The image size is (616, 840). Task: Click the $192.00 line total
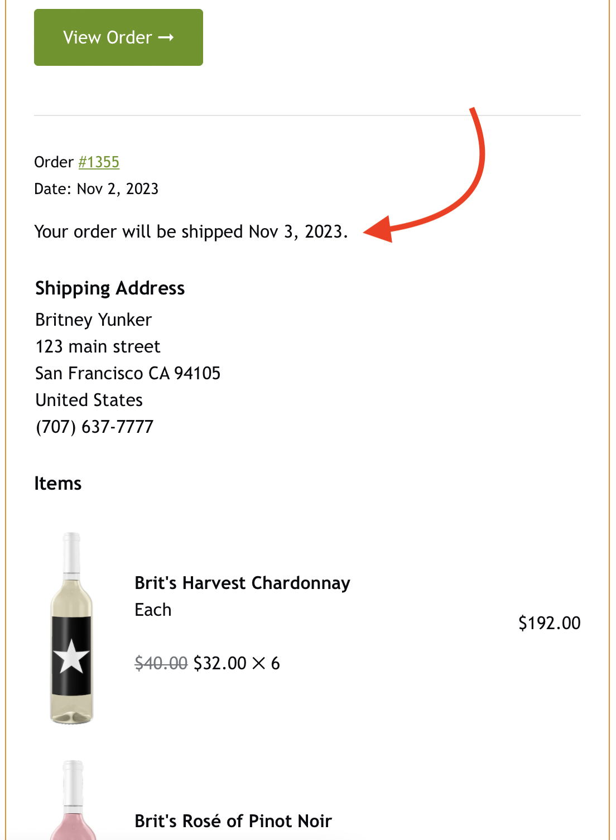549,623
